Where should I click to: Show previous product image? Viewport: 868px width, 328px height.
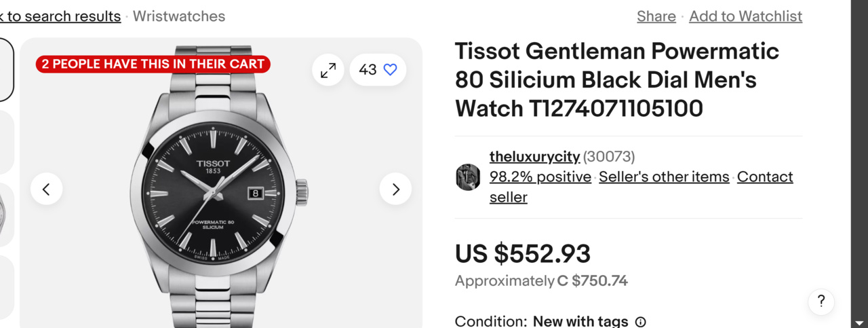46,189
